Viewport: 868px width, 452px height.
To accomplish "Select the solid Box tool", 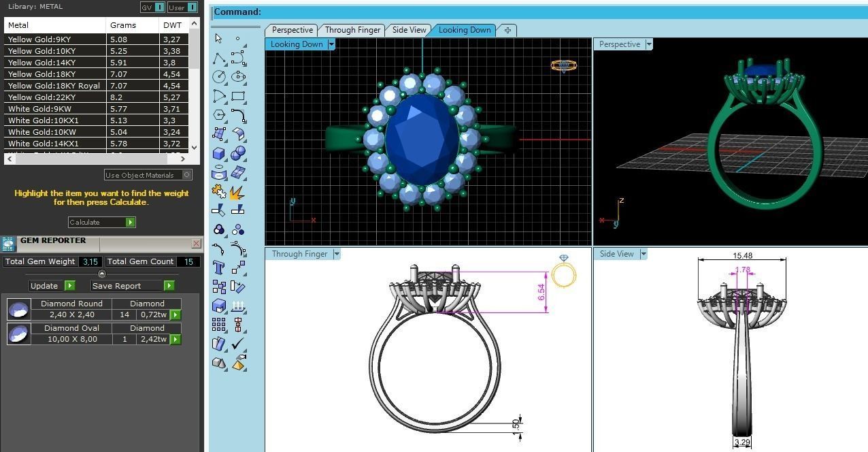I will pos(218,153).
